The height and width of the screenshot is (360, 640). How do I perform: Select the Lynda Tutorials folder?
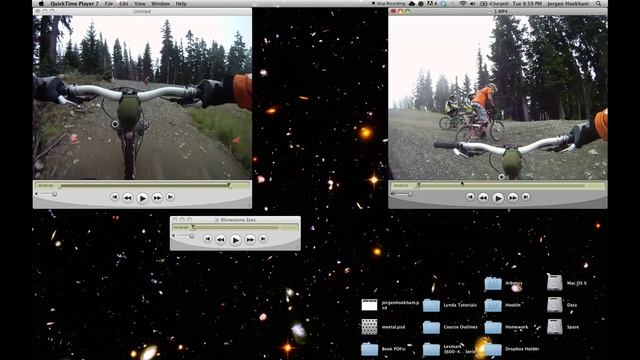431,305
